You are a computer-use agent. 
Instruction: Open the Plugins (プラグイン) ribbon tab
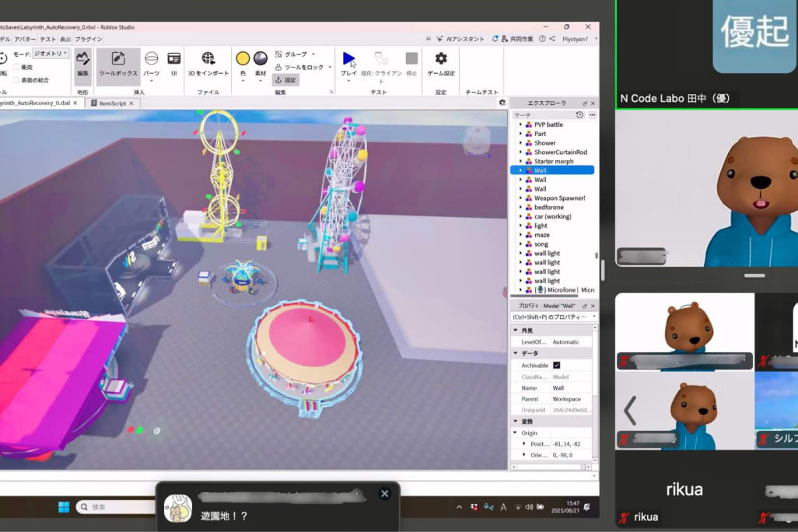89,39
